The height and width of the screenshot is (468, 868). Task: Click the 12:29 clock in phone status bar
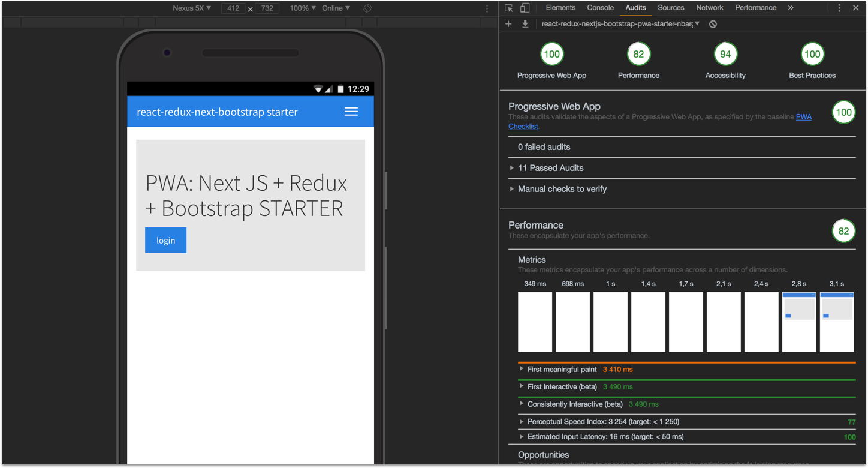(358, 89)
